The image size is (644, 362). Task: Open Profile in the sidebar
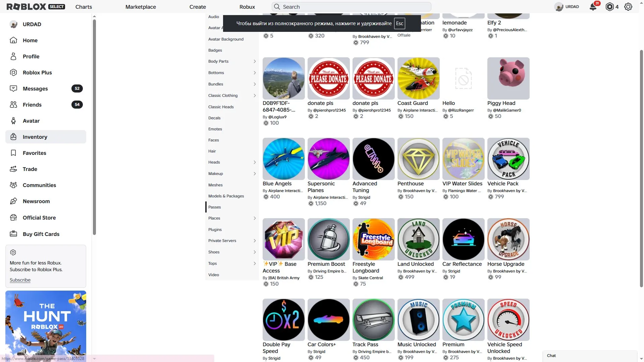(46, 56)
